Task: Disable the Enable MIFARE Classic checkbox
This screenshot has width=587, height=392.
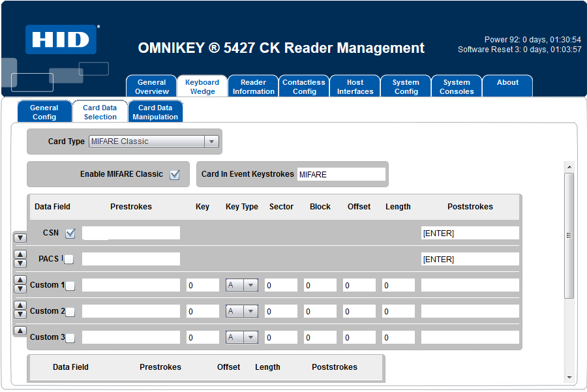Action: pos(174,175)
